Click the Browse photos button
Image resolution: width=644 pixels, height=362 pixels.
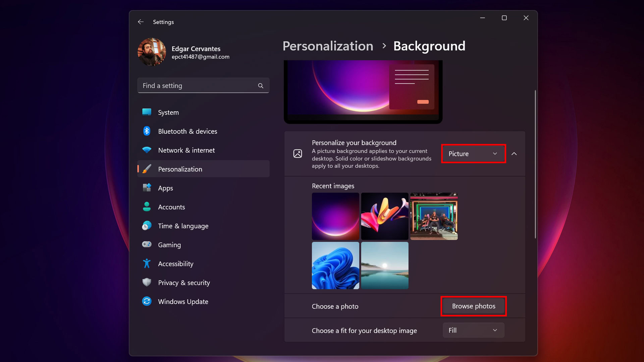point(473,306)
